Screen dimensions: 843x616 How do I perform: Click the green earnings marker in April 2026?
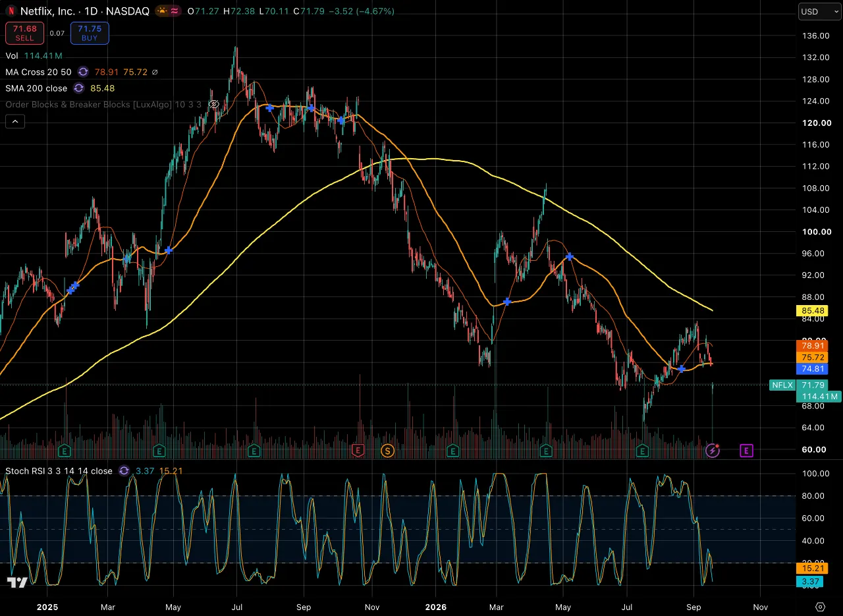pyautogui.click(x=546, y=451)
